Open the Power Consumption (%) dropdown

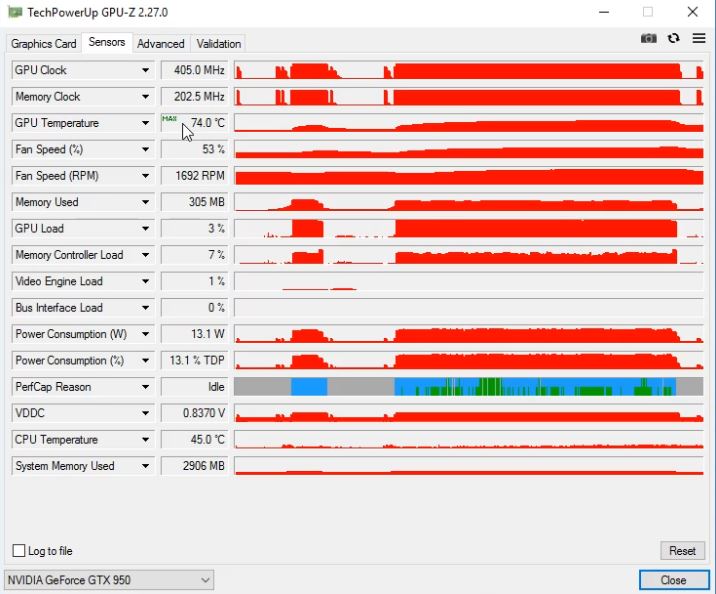(x=145, y=361)
